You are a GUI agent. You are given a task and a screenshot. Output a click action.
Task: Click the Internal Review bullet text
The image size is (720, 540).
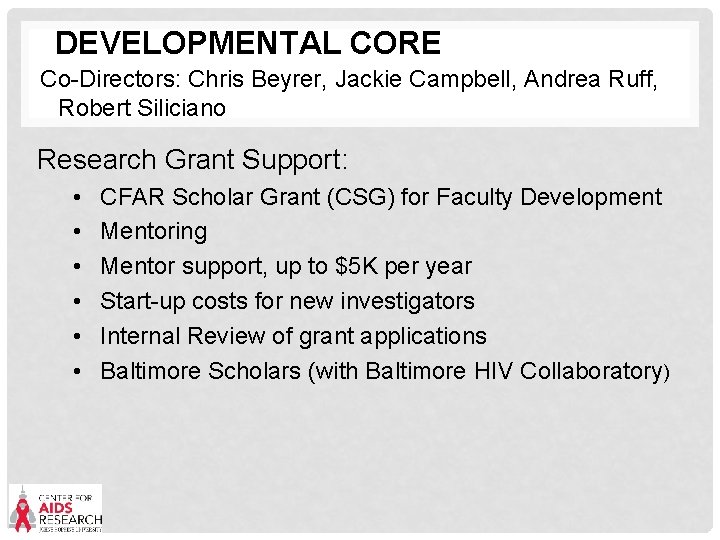[293, 336]
